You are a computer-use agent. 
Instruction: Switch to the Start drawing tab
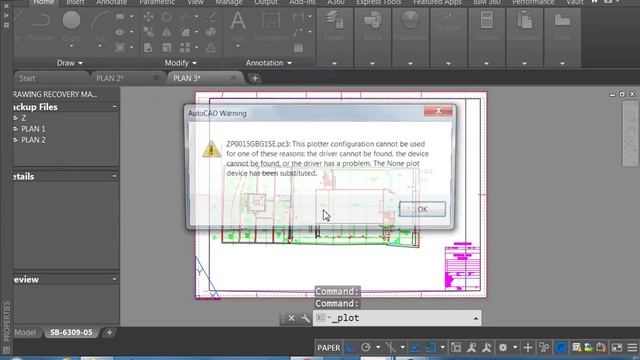[x=27, y=78]
